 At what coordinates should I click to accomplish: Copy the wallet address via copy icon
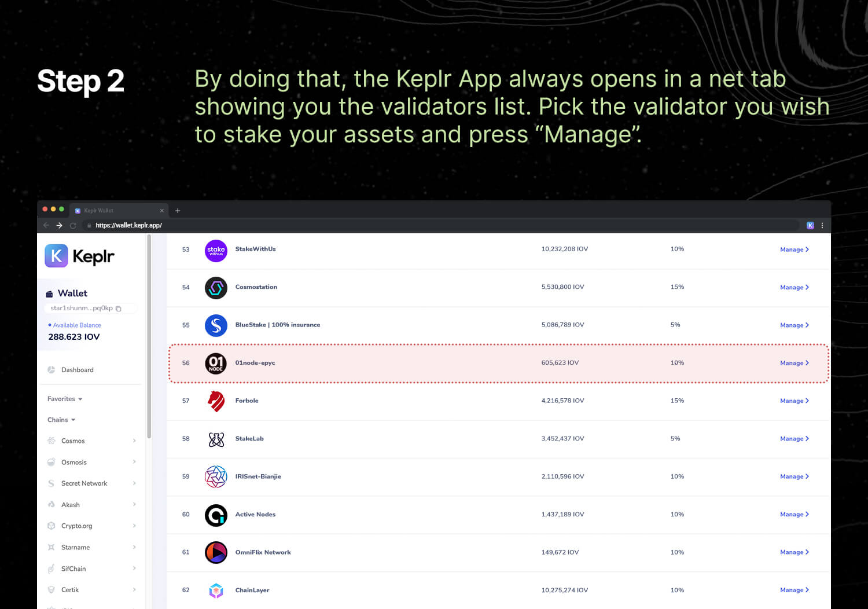point(119,309)
